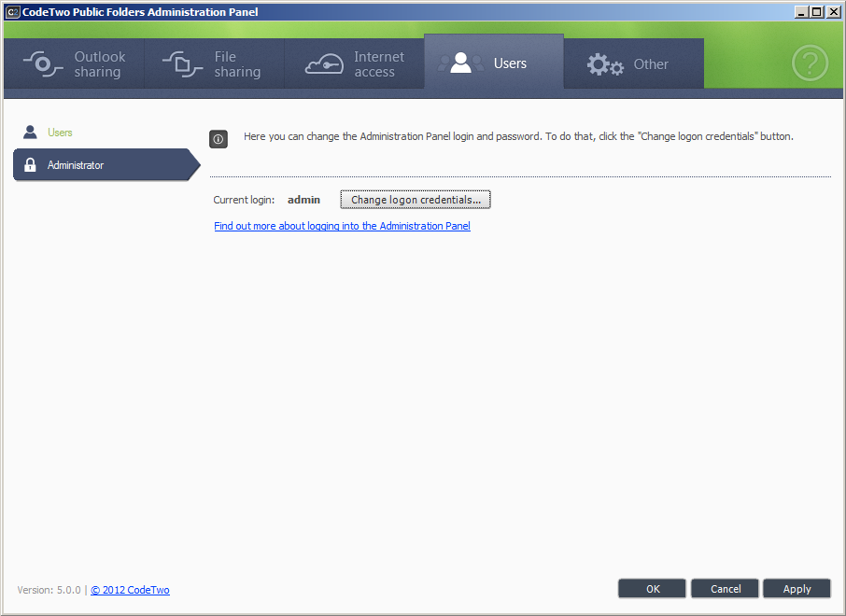Open the Outlook sharing tab
The height and width of the screenshot is (616, 846).
74,63
